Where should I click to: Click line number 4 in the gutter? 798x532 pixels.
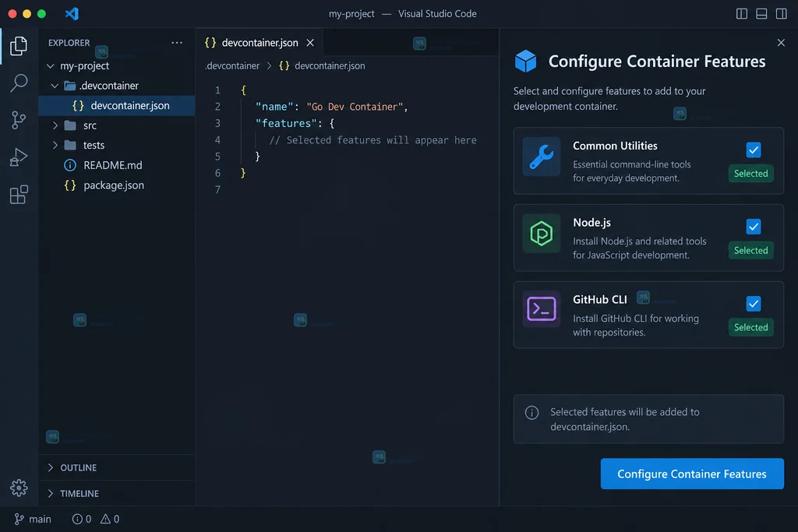click(217, 140)
